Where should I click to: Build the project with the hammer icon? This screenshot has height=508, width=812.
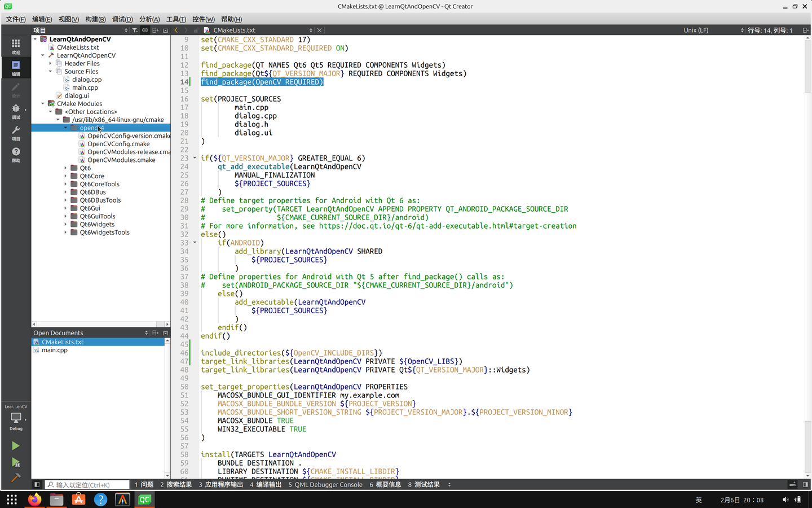15,478
